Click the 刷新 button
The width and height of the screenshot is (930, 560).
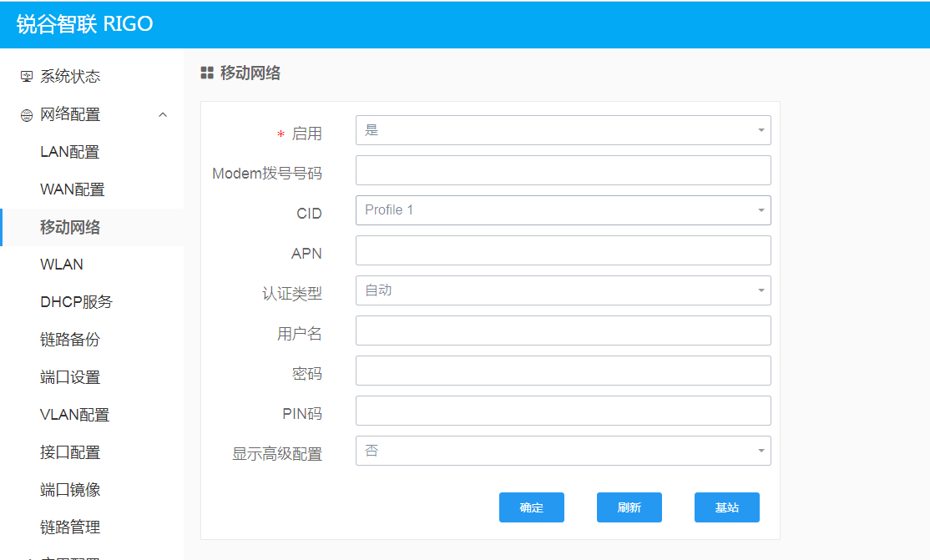(629, 507)
